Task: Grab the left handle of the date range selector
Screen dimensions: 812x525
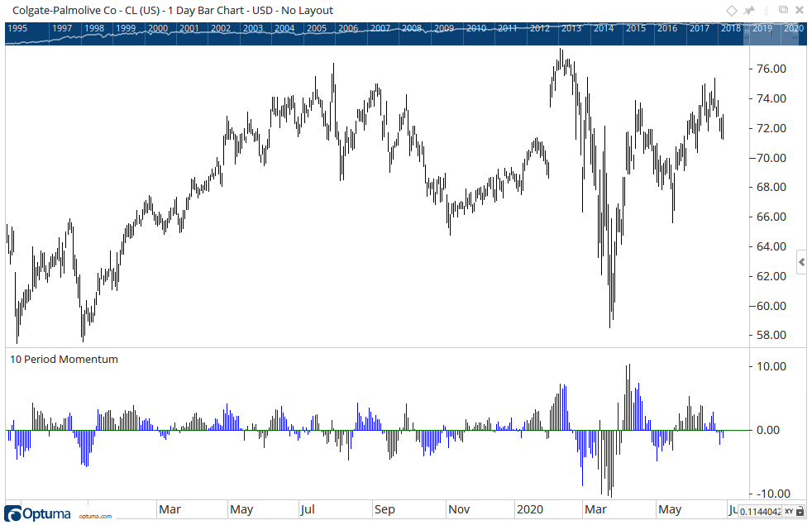Action: (x=747, y=35)
